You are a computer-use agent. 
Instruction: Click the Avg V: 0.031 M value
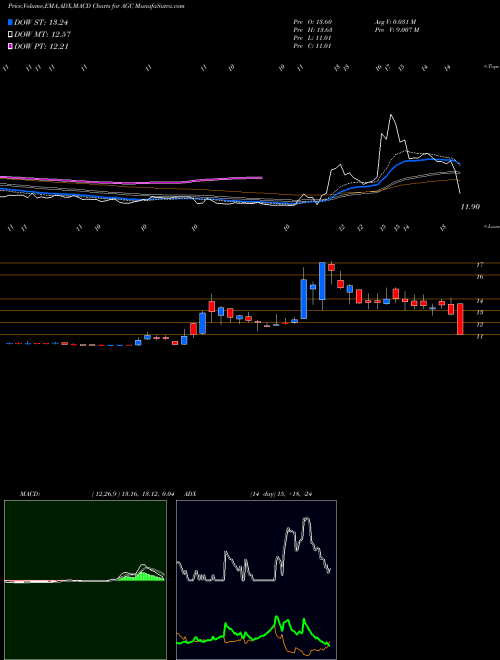click(395, 22)
